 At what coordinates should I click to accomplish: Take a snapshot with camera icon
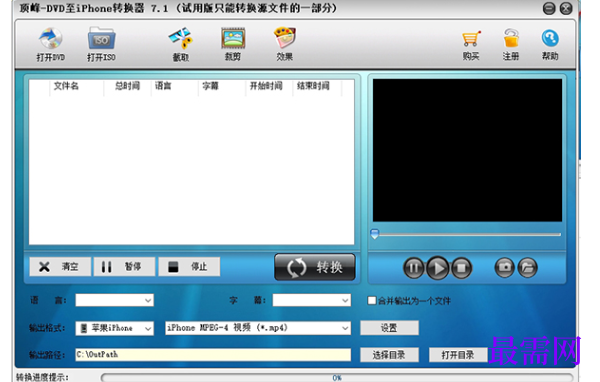[504, 267]
